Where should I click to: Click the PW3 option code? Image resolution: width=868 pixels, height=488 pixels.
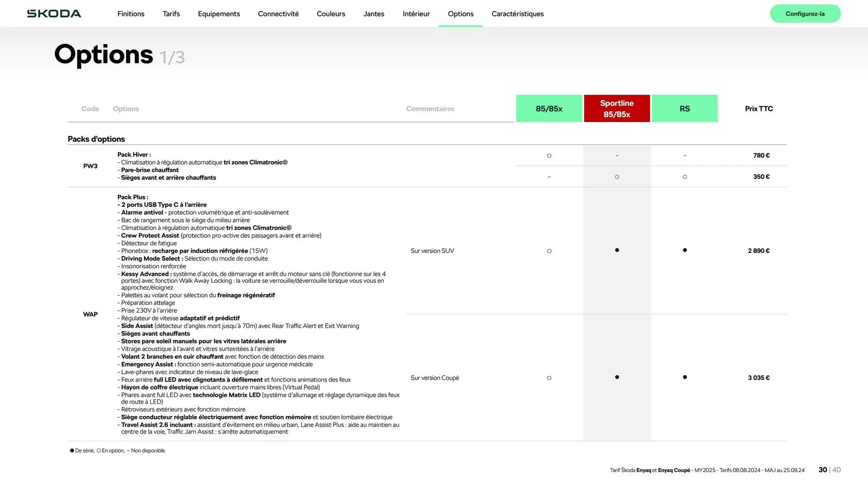click(90, 166)
